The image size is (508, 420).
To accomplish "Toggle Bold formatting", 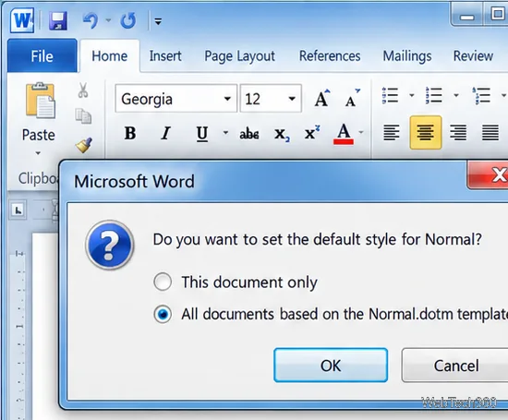I will pyautogui.click(x=130, y=133).
